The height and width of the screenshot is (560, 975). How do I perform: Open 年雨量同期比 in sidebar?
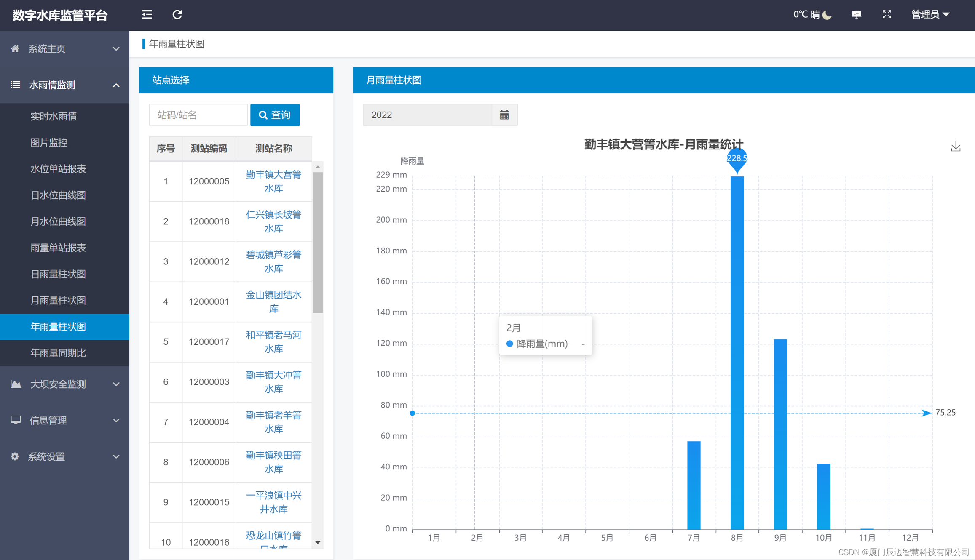coord(58,353)
